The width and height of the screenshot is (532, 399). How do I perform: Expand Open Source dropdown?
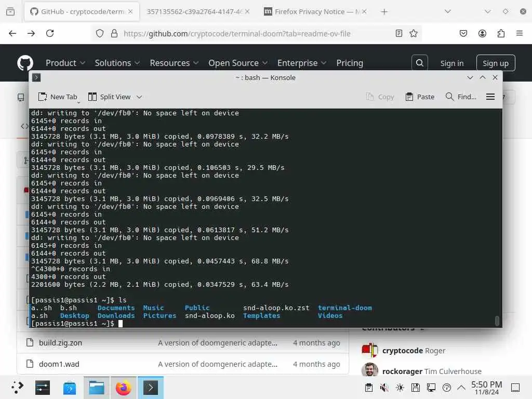(238, 63)
